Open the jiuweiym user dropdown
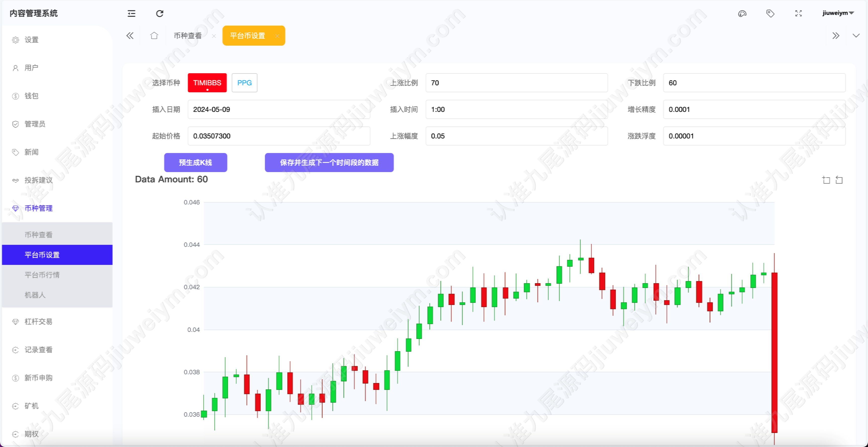The height and width of the screenshot is (447, 868). tap(838, 13)
